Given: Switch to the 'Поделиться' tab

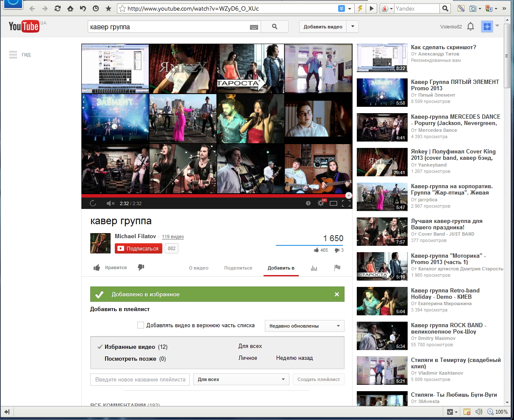Looking at the screenshot, I should click(238, 268).
